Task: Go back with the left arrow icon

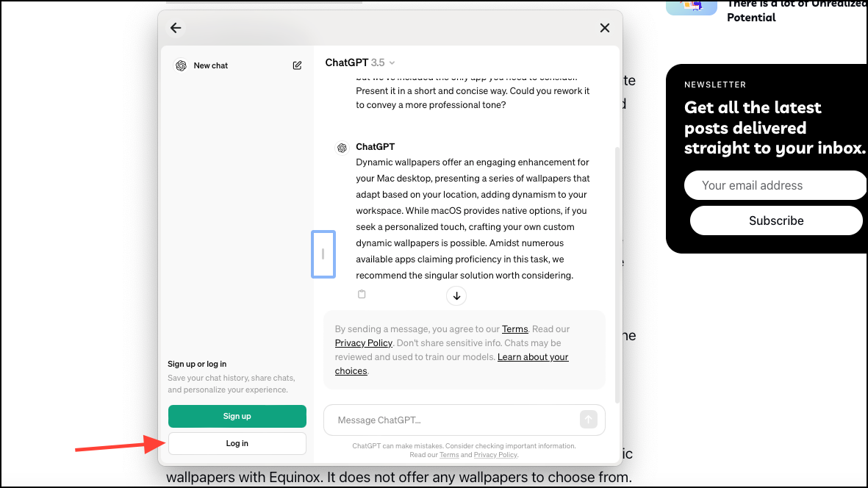Action: click(176, 28)
